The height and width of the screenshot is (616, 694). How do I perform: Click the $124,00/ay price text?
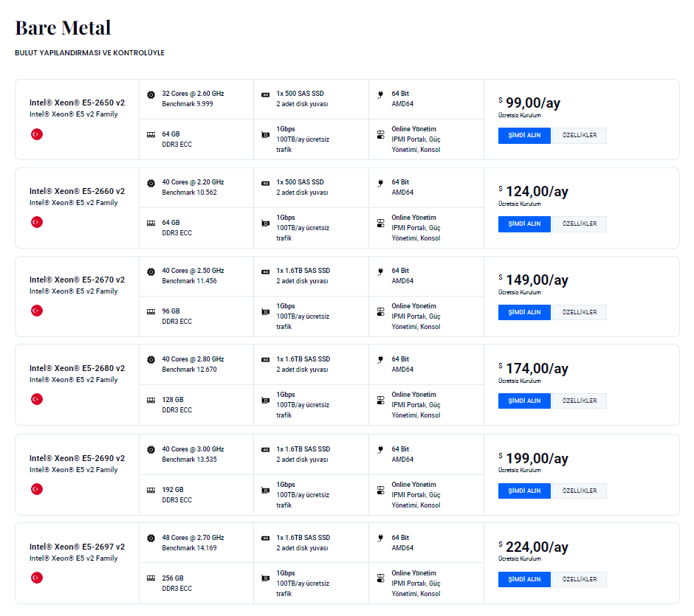[536, 192]
